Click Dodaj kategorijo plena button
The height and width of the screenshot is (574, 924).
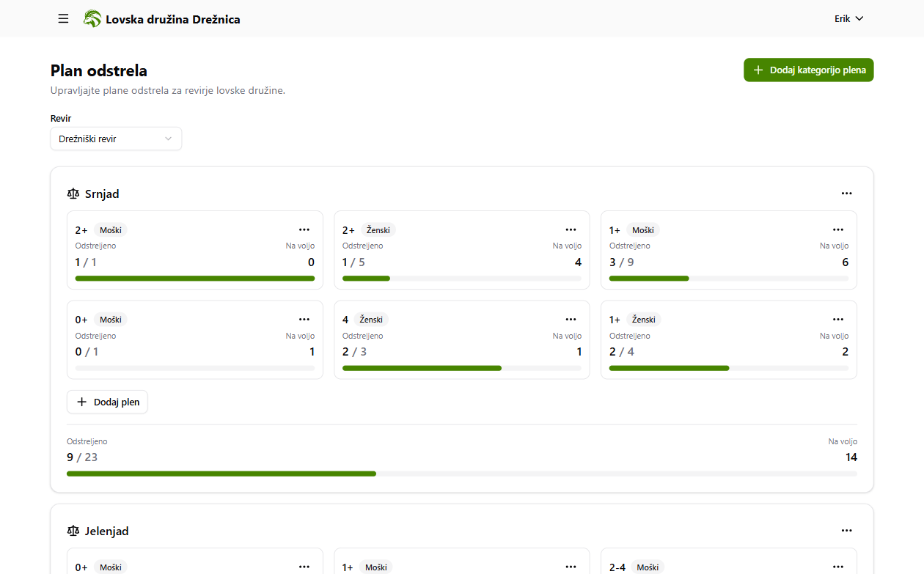click(x=808, y=70)
